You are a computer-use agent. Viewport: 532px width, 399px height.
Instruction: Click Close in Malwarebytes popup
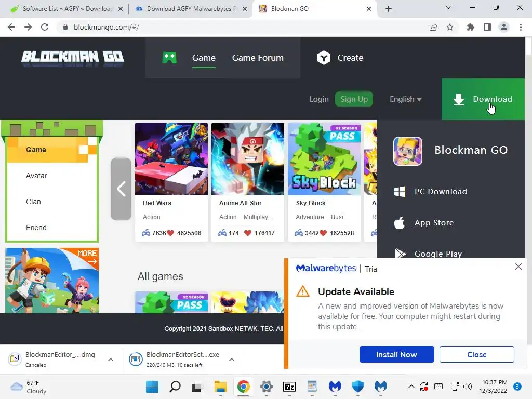[x=477, y=354]
